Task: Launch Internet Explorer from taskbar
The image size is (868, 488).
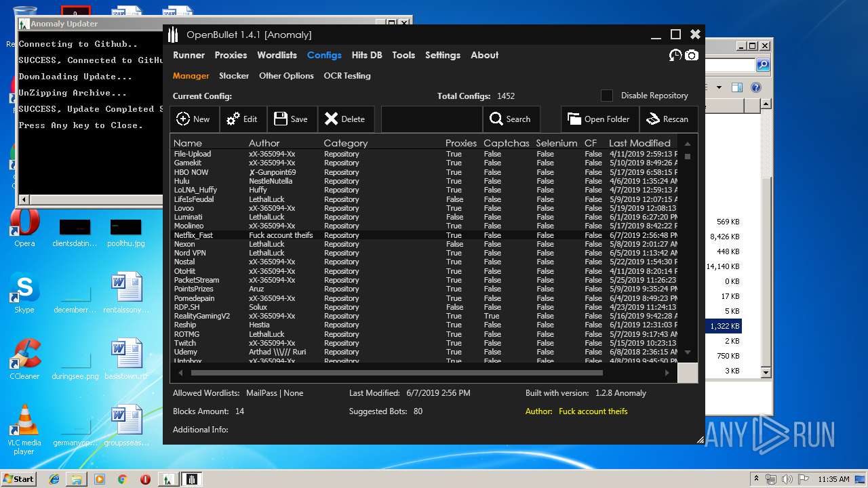Action: pyautogui.click(x=54, y=479)
